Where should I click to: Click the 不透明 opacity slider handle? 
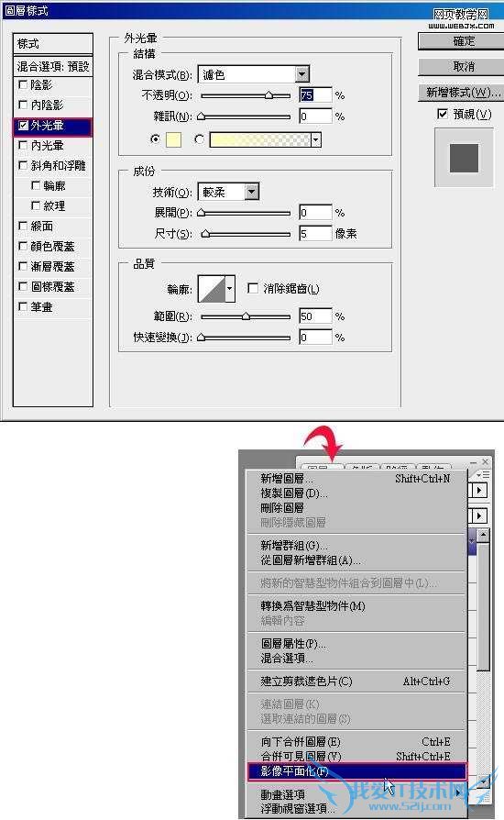[268, 95]
